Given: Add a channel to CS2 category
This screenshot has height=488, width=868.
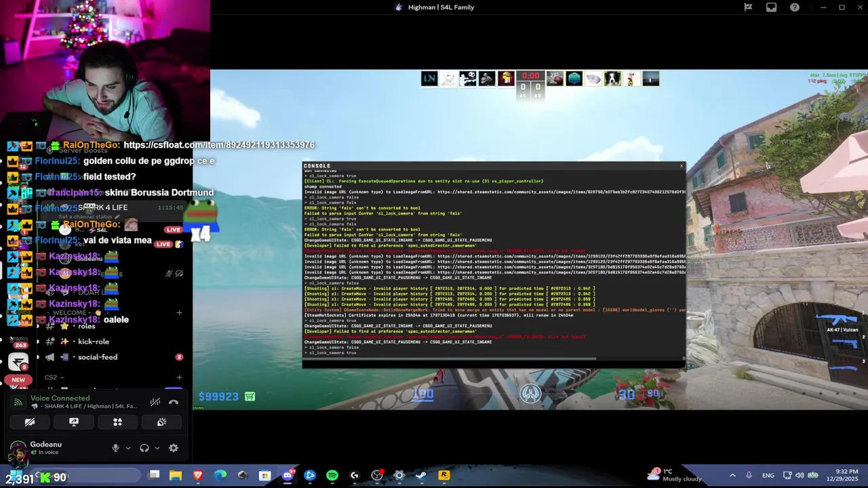Looking at the screenshot, I should click(x=179, y=378).
